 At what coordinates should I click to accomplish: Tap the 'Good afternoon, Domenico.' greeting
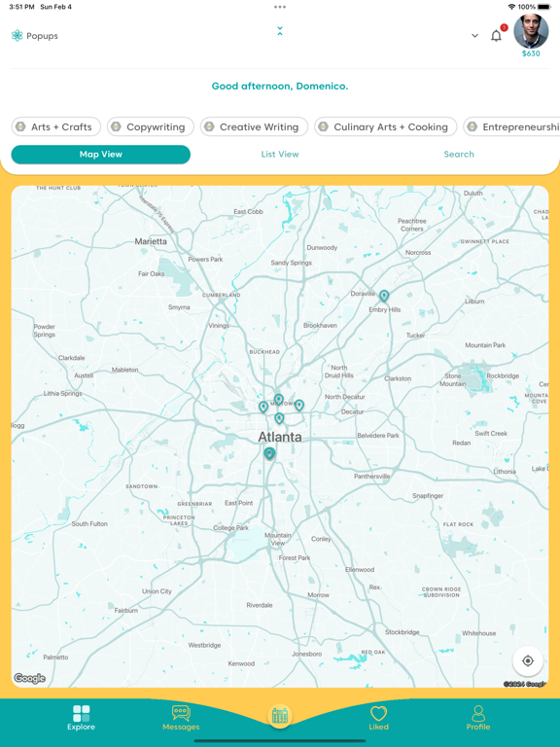coord(280,87)
